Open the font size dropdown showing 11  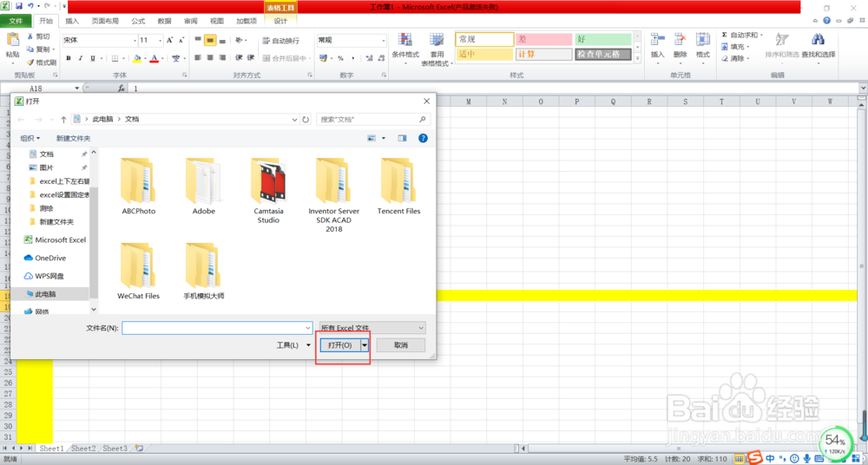[161, 41]
